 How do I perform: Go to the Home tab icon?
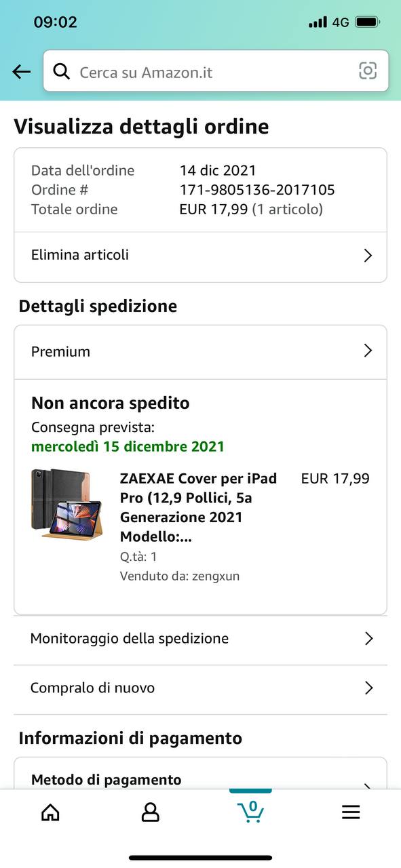click(50, 812)
